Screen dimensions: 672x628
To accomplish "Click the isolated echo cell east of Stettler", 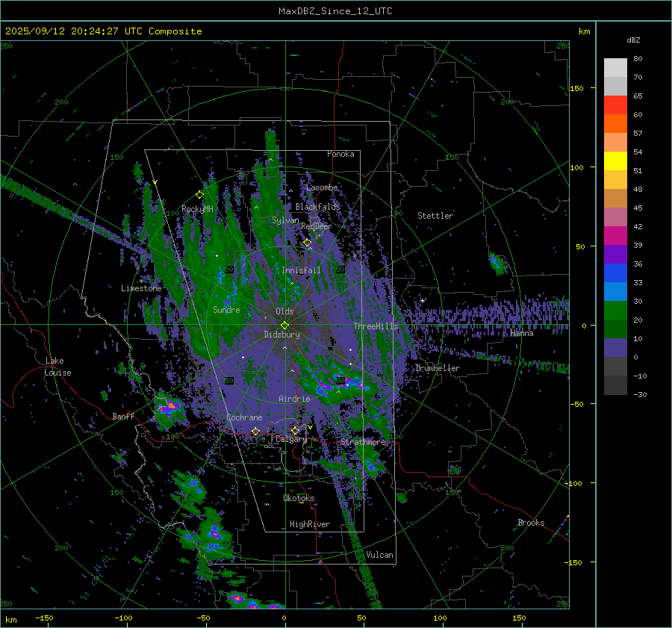I will click(x=497, y=262).
